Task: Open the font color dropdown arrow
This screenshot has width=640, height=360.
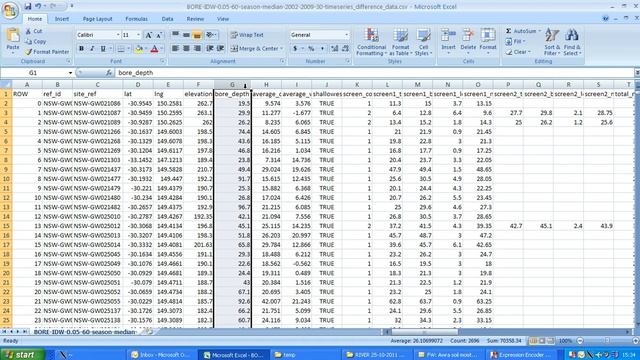Action: click(162, 49)
